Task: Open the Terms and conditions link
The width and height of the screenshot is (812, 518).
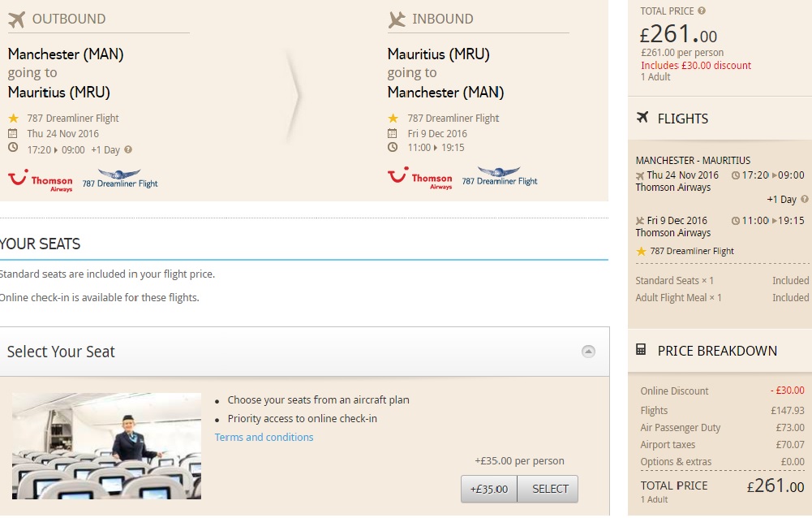Action: pos(264,437)
